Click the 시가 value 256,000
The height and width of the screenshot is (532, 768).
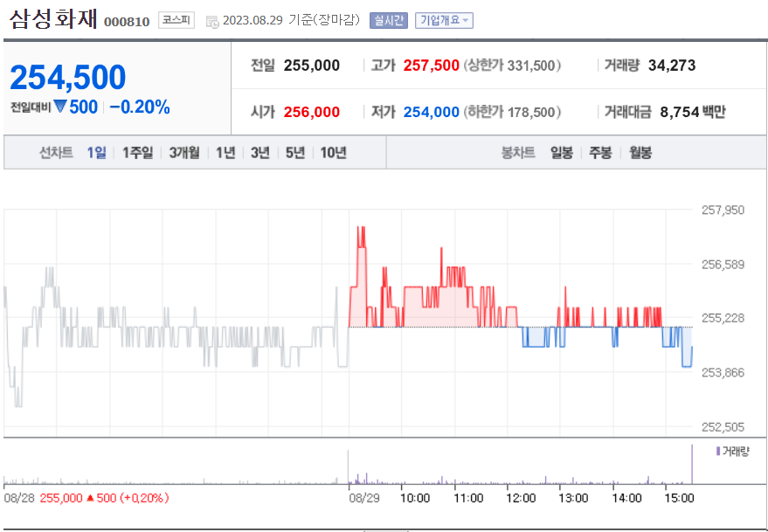(312, 112)
